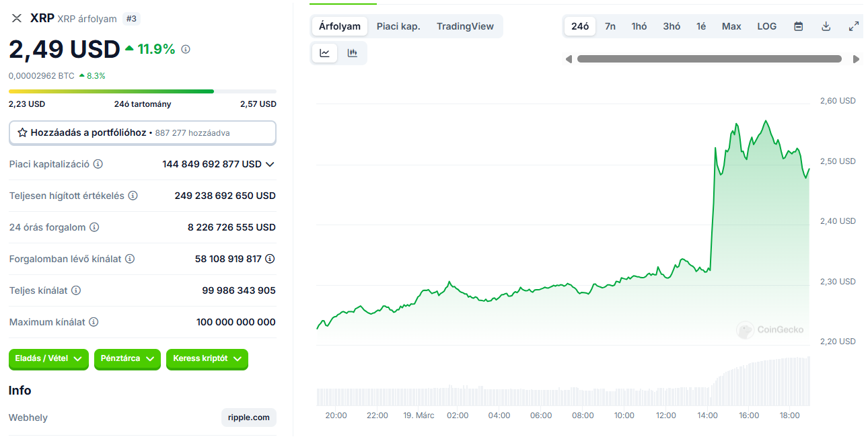Image resolution: width=868 pixels, height=439 pixels.
Task: Open Keress kriptót dropdown
Action: 207,359
